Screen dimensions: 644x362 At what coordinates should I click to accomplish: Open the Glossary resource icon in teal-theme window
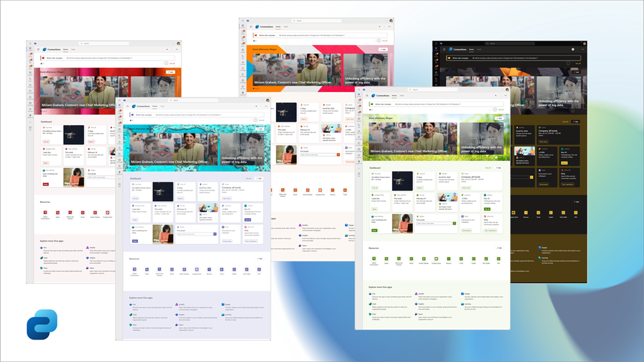pyautogui.click(x=209, y=270)
